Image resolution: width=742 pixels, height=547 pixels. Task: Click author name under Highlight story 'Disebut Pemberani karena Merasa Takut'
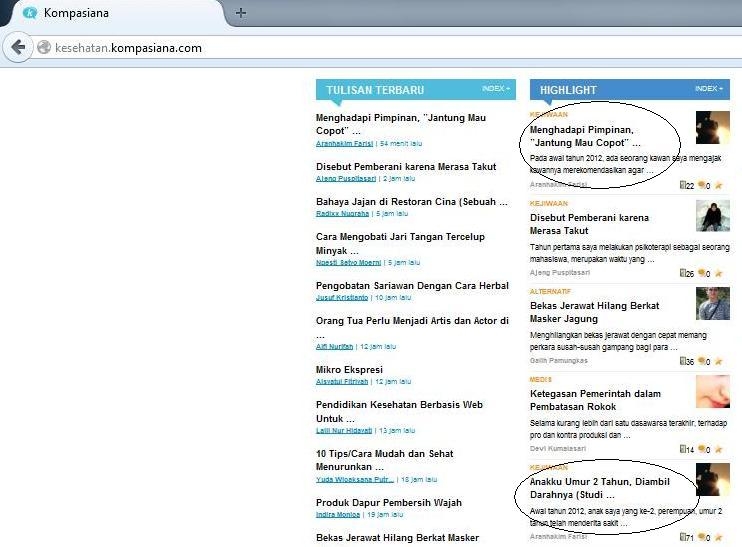[x=560, y=273]
